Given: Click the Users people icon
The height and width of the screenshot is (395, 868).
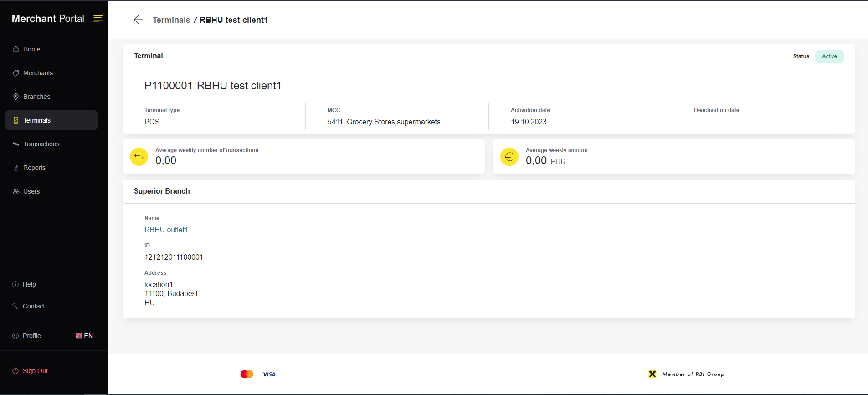Looking at the screenshot, I should point(16,191).
